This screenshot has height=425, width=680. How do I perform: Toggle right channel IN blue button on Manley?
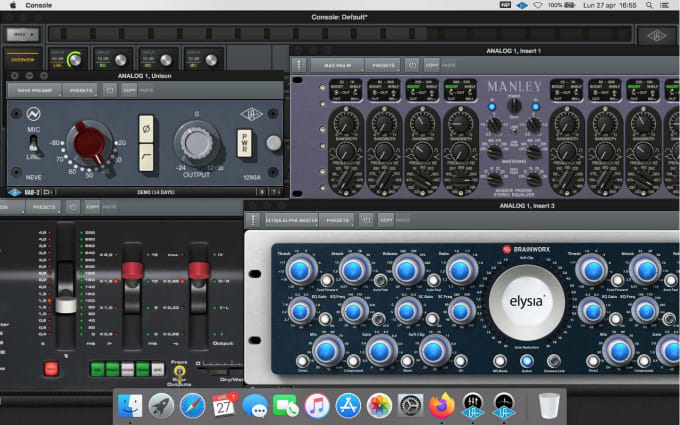(536, 107)
